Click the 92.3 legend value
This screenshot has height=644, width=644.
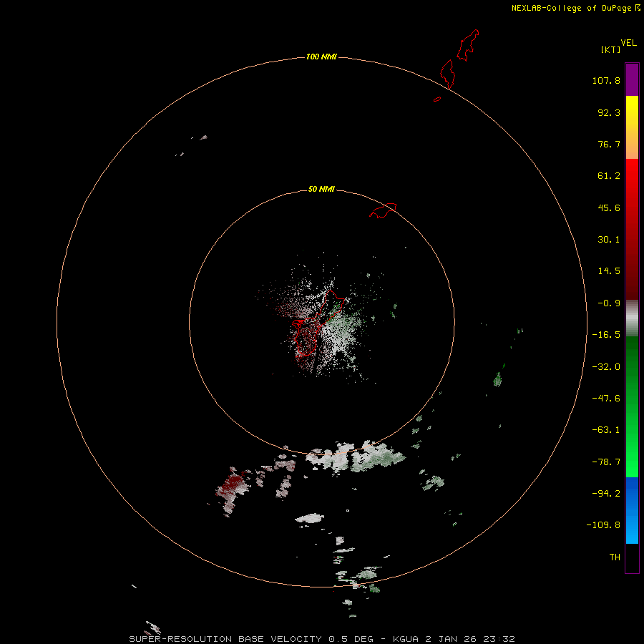coord(609,112)
